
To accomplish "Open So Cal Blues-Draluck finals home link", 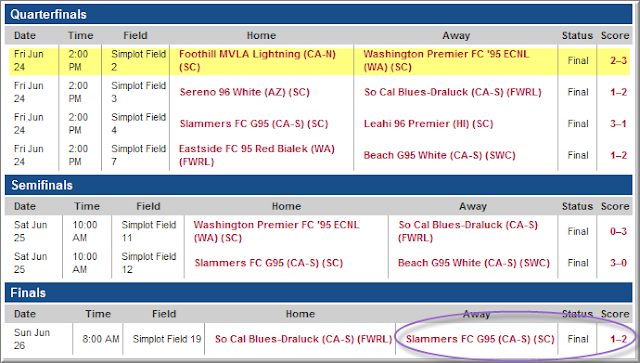I will point(303,339).
